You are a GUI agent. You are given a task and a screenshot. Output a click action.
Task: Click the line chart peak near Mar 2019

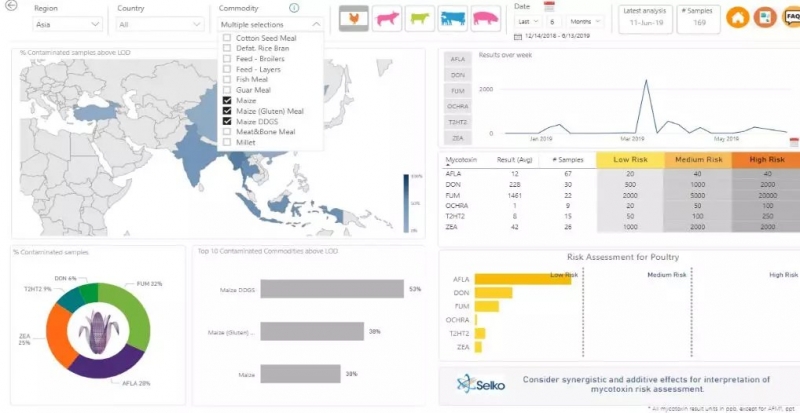point(646,81)
